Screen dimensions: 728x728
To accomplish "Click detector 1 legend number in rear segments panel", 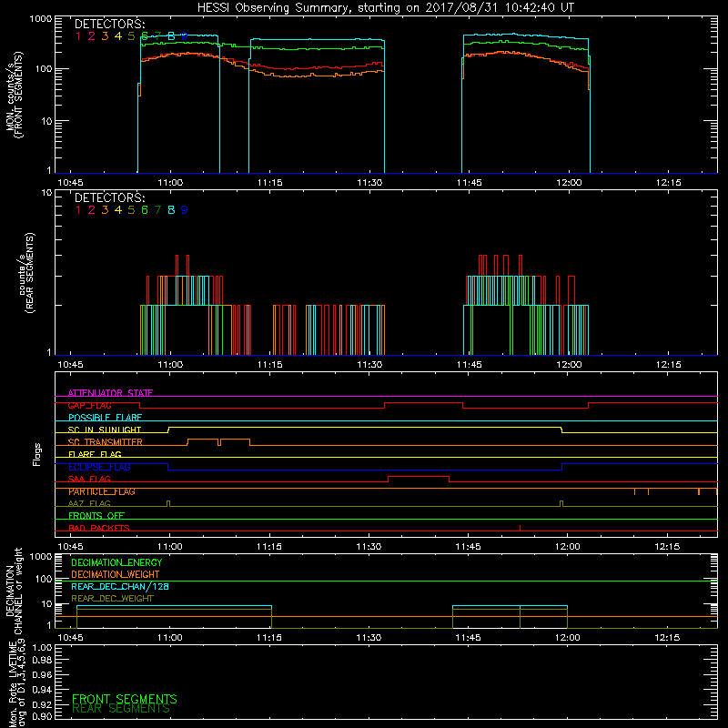I will pos(78,210).
